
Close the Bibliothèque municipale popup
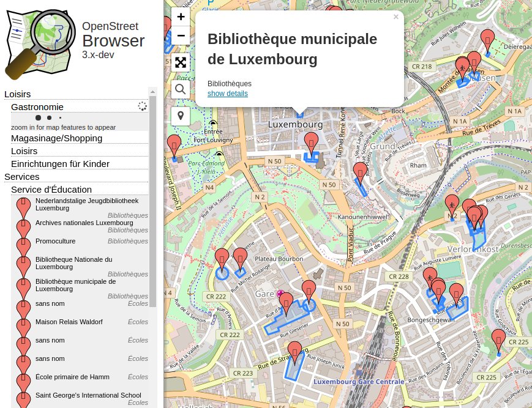tap(395, 17)
